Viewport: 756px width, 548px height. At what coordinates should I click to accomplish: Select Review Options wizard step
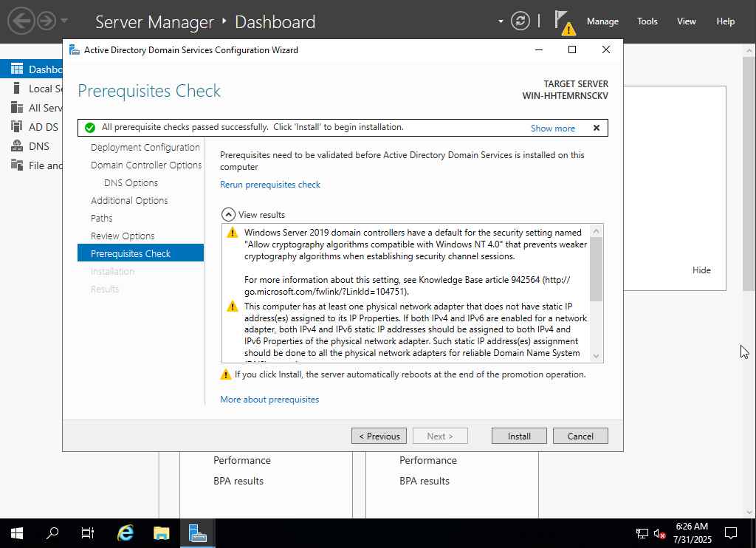(123, 236)
